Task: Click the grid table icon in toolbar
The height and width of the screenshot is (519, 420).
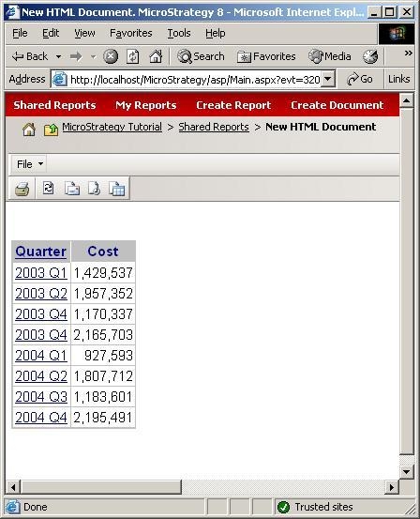Action: (x=117, y=189)
